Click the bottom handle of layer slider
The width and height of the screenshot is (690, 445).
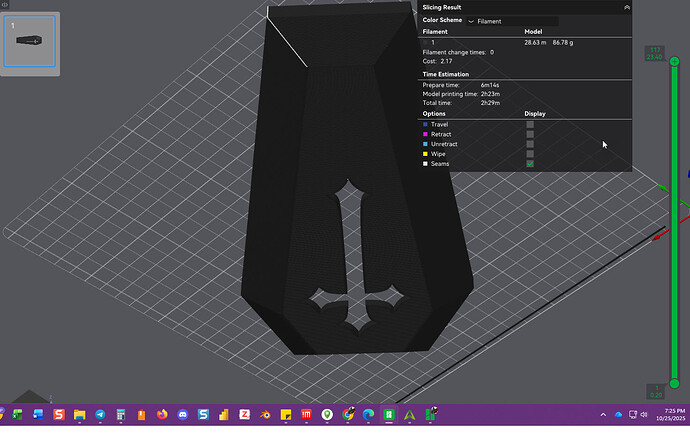pos(674,383)
